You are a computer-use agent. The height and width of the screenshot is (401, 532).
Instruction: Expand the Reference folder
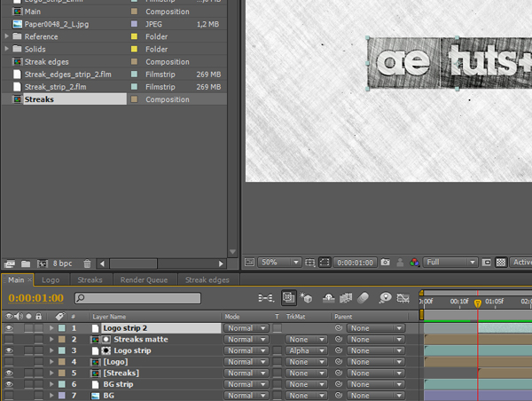point(6,35)
